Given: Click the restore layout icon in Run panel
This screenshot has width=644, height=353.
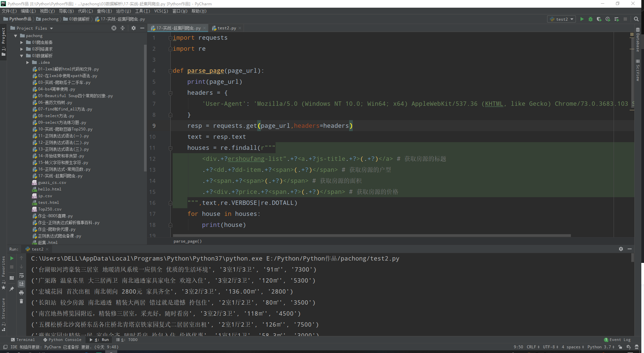Looking at the screenshot, I should (x=12, y=278).
